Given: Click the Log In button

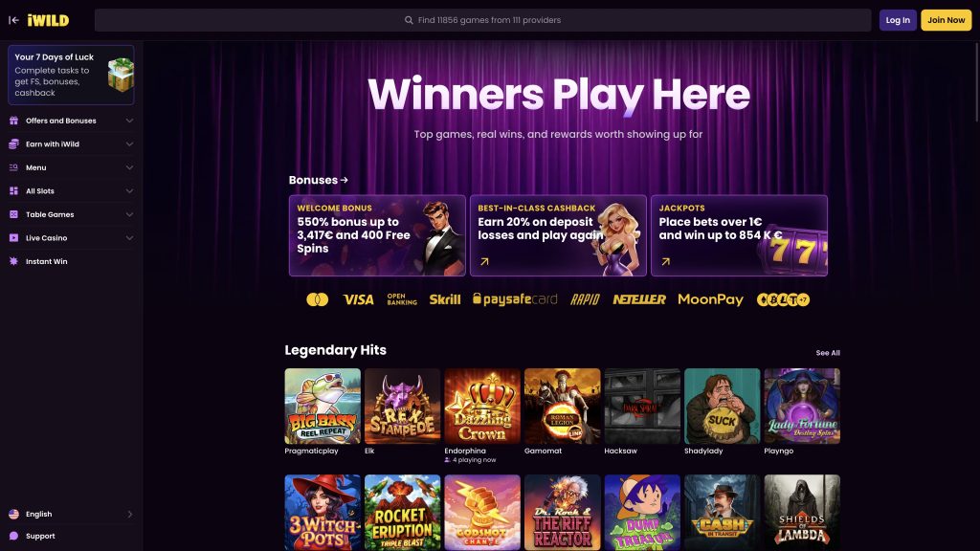Looking at the screenshot, I should 898,20.
